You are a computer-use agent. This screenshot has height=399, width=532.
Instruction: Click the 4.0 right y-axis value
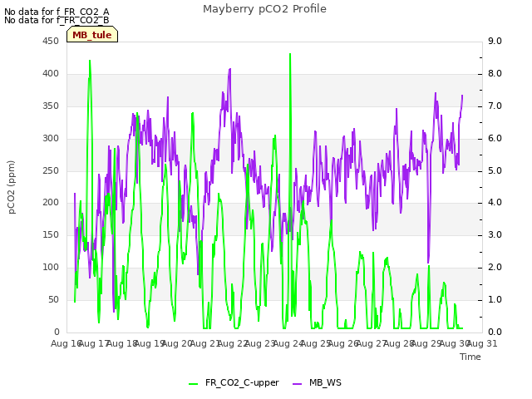(495, 203)
